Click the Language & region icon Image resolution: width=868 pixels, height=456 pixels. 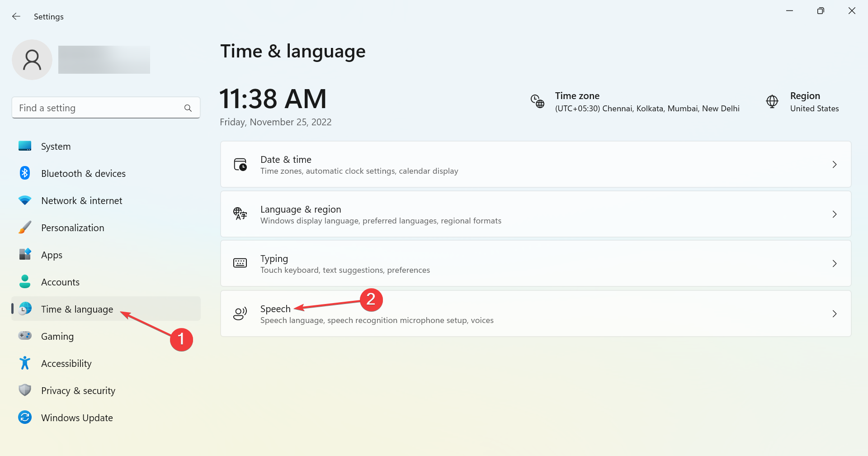coord(240,214)
